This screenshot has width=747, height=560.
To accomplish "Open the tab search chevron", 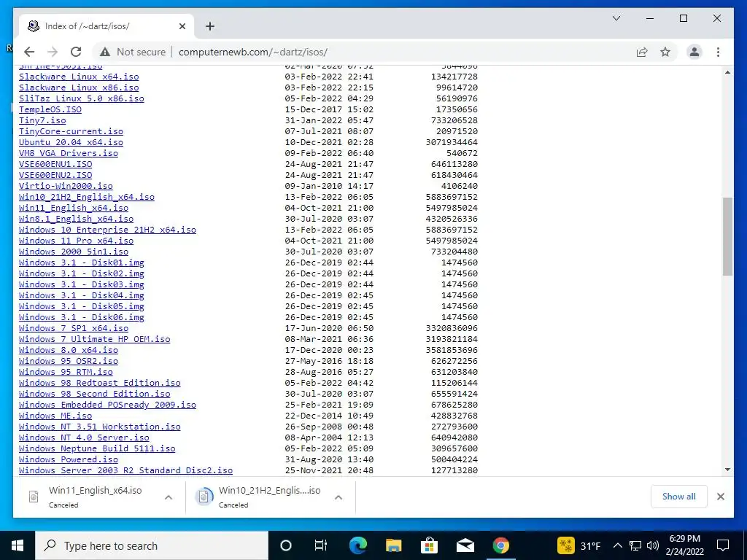I will [616, 18].
